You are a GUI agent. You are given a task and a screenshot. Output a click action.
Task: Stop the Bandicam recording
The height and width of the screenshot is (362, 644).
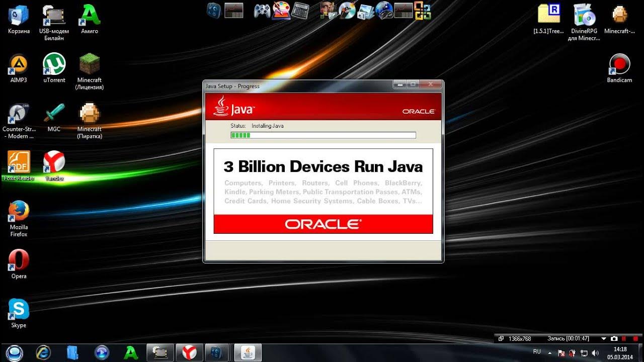tap(635, 339)
